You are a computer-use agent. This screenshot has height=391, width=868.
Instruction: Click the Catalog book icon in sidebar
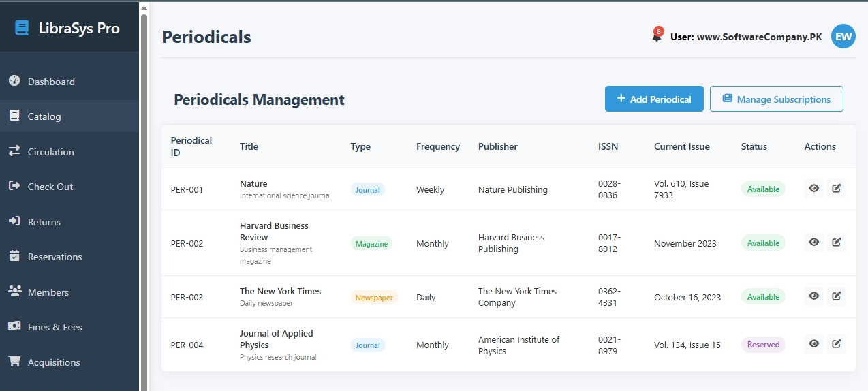pyautogui.click(x=14, y=116)
